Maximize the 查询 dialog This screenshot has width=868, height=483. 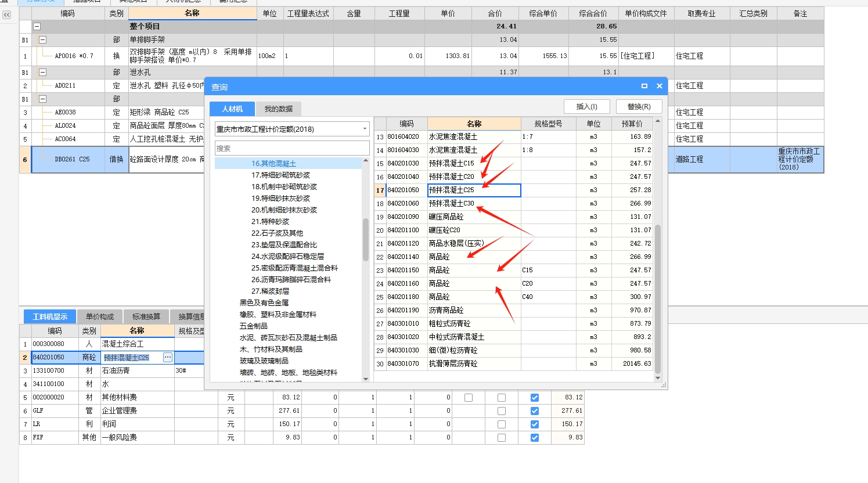point(644,86)
